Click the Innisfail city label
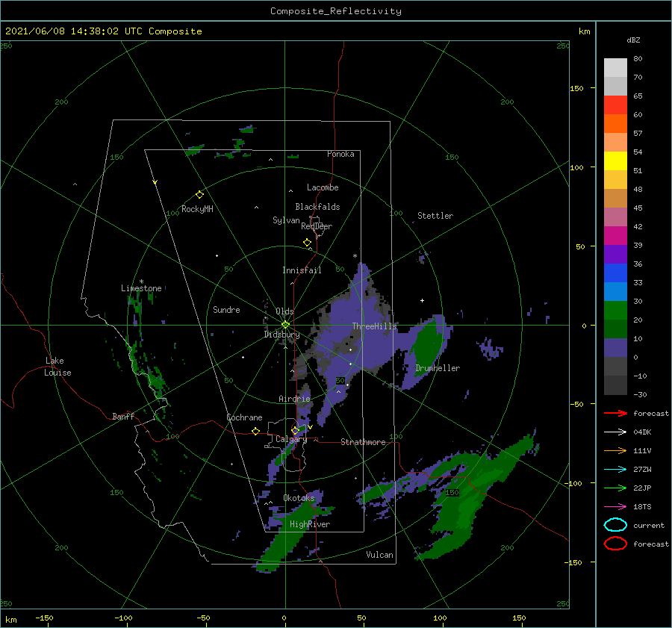672x628 pixels. click(302, 270)
